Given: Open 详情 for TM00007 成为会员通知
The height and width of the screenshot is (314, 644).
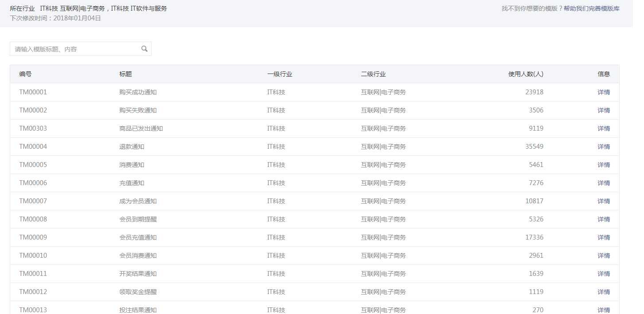Looking at the screenshot, I should [604, 201].
